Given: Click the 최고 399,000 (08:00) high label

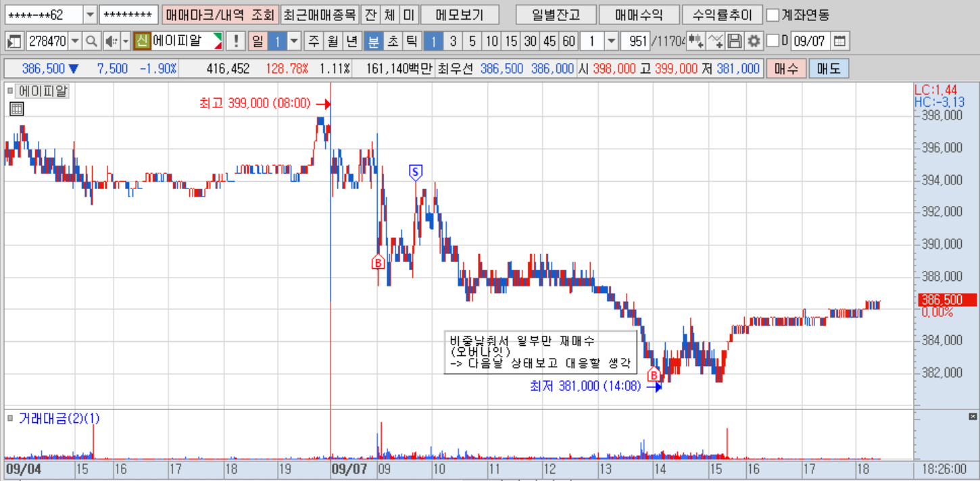Looking at the screenshot, I should point(255,104).
